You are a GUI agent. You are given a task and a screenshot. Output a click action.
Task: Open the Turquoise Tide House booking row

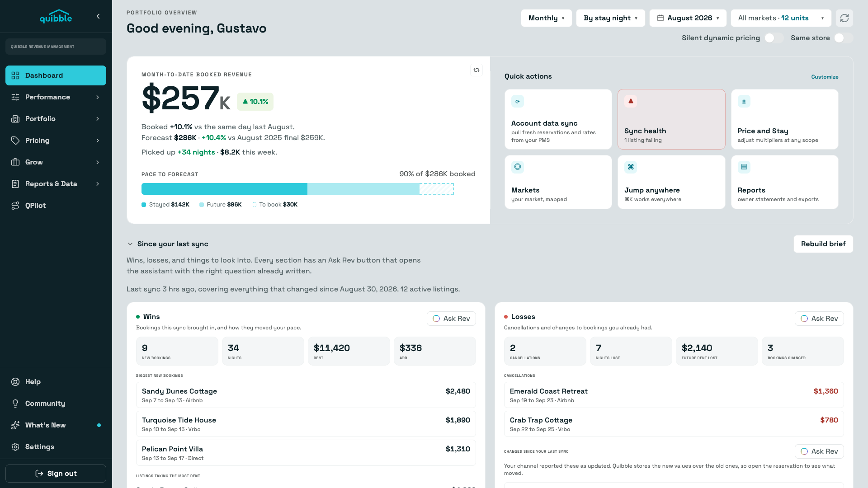point(306,424)
